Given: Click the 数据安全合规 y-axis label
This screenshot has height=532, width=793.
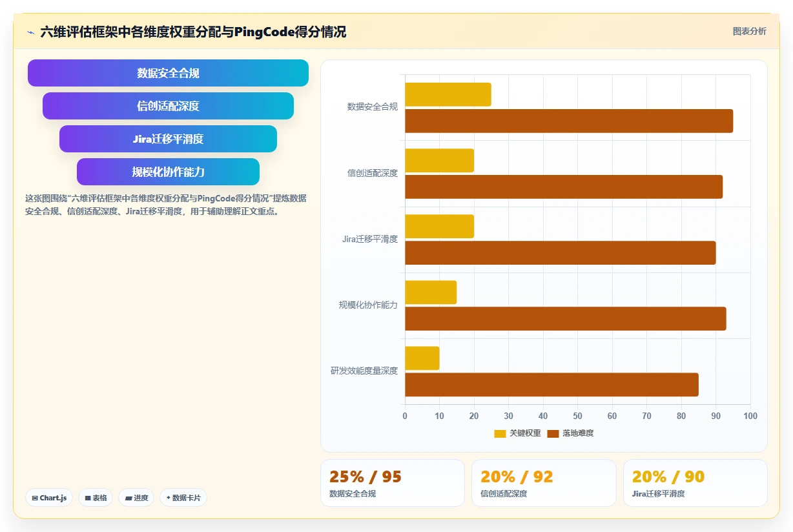Looking at the screenshot, I should point(373,107).
